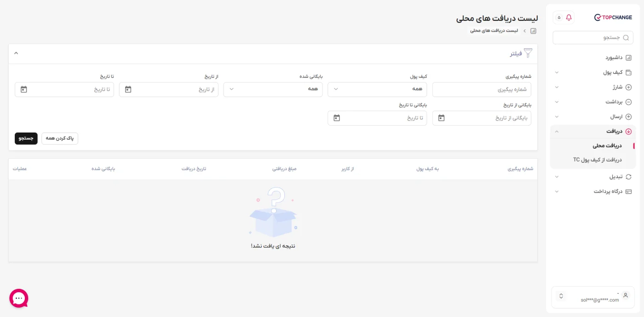Click the search magnifier icon in sidebar

626,38
